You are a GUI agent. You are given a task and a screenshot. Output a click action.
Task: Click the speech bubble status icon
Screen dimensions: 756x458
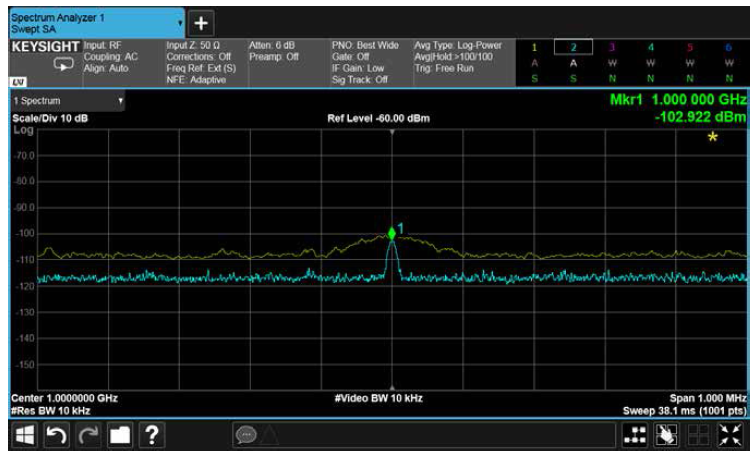[x=246, y=435]
